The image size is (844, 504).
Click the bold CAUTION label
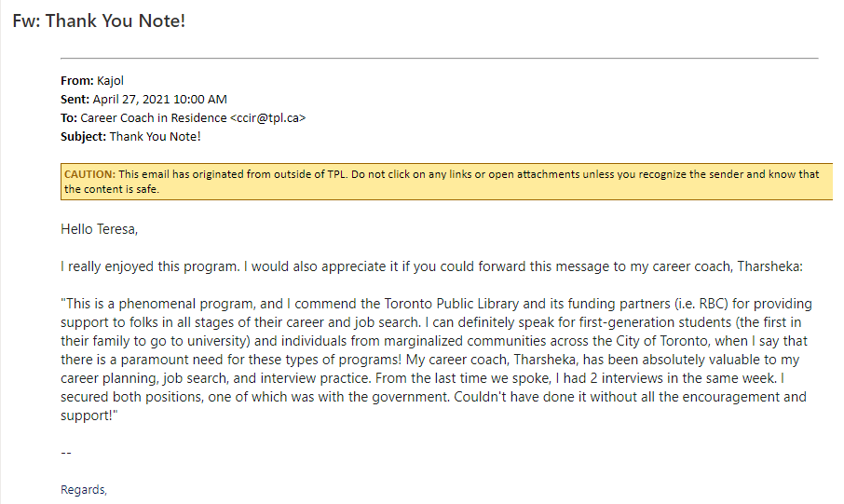89,174
